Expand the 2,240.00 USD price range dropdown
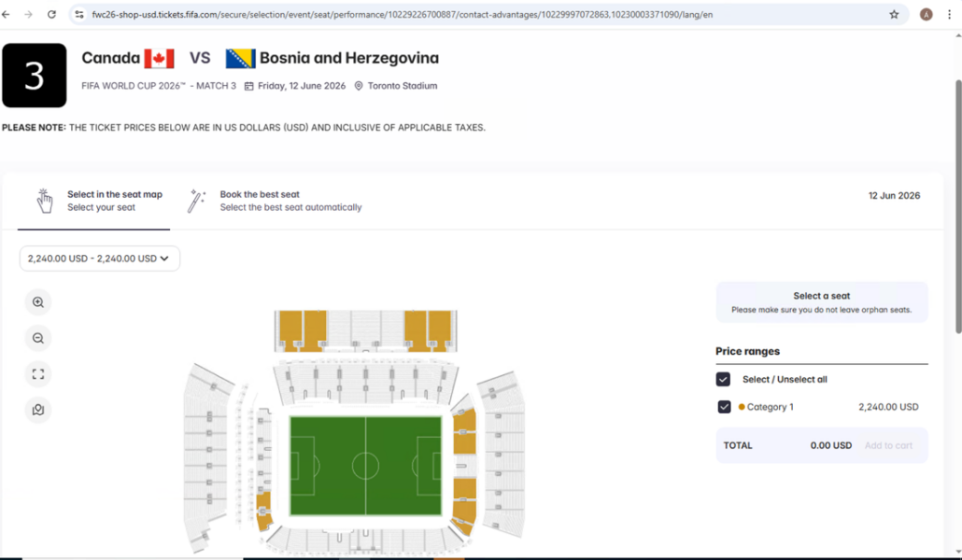This screenshot has height=560, width=962. (99, 259)
